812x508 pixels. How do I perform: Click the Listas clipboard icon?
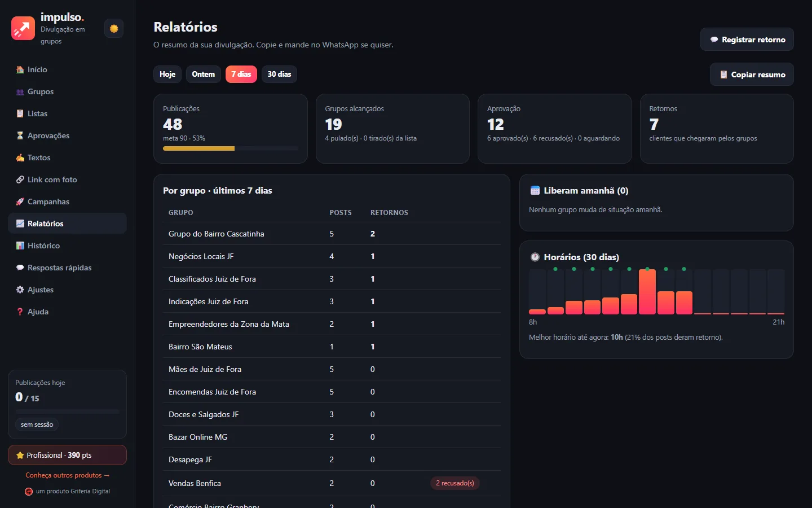click(20, 113)
